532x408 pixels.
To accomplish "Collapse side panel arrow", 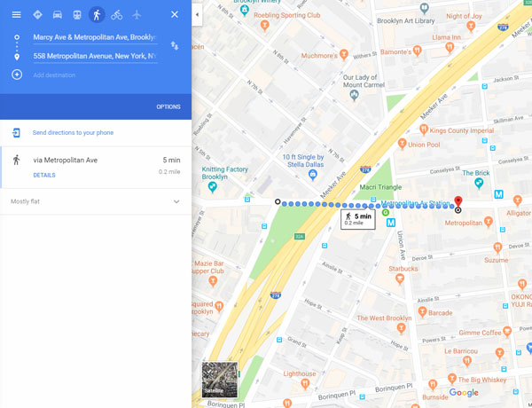I will click(x=197, y=14).
